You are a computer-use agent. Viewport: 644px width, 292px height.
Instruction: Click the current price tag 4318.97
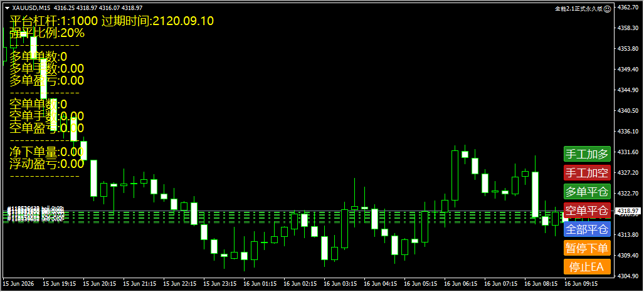point(626,211)
